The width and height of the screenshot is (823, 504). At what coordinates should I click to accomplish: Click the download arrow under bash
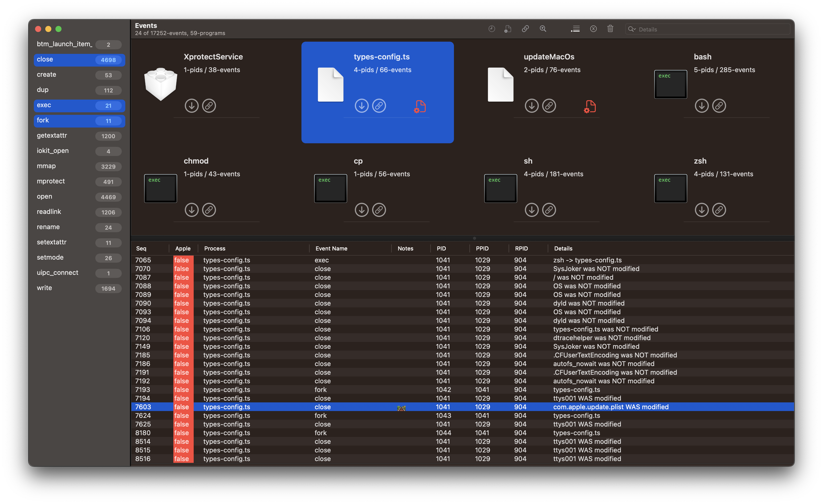[702, 106]
